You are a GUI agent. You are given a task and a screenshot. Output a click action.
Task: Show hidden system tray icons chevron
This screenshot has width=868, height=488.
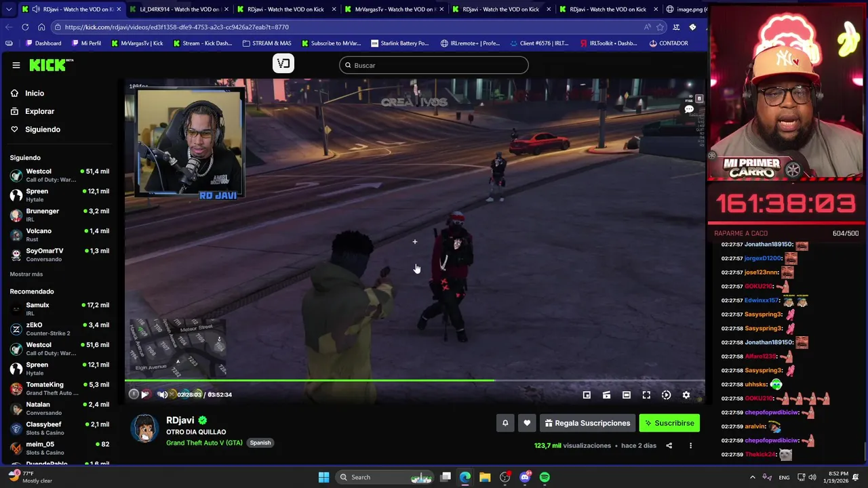point(753,477)
